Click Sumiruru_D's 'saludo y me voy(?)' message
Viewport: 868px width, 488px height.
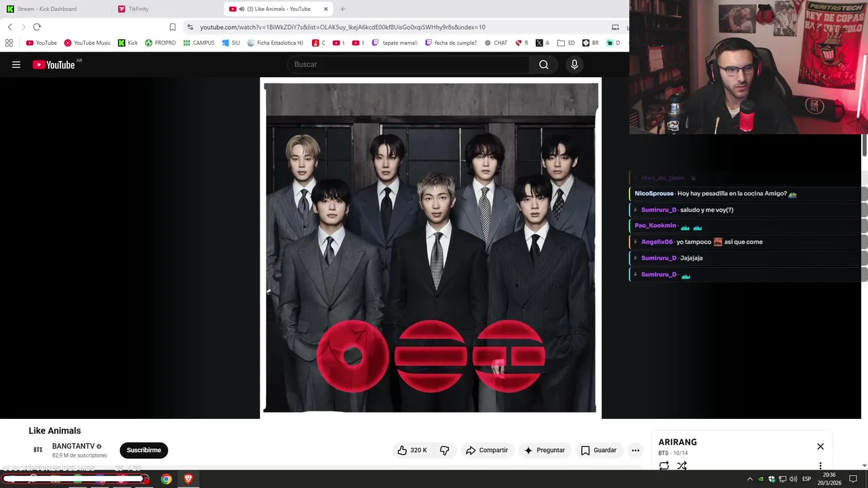tap(707, 210)
